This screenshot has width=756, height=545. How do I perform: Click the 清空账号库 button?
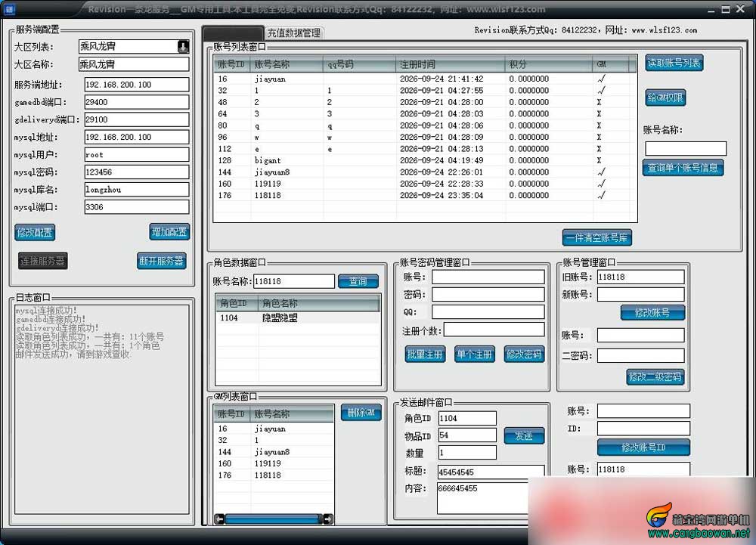point(597,237)
